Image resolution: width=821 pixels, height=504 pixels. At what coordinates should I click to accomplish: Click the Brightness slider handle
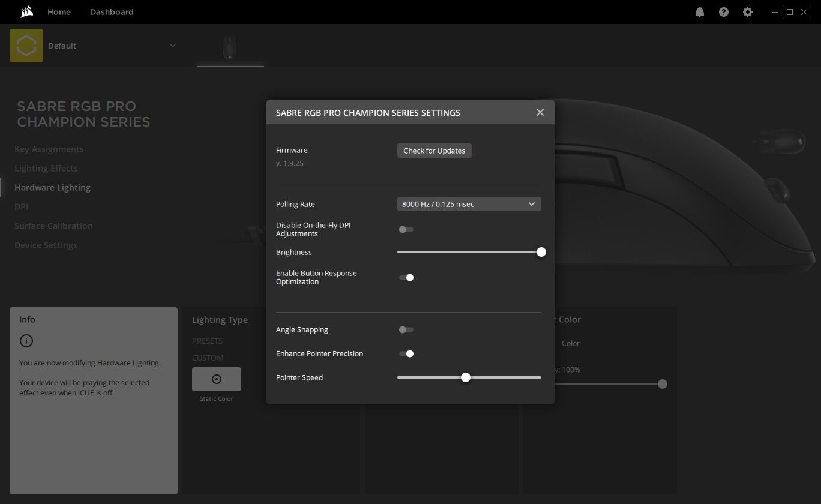541,252
